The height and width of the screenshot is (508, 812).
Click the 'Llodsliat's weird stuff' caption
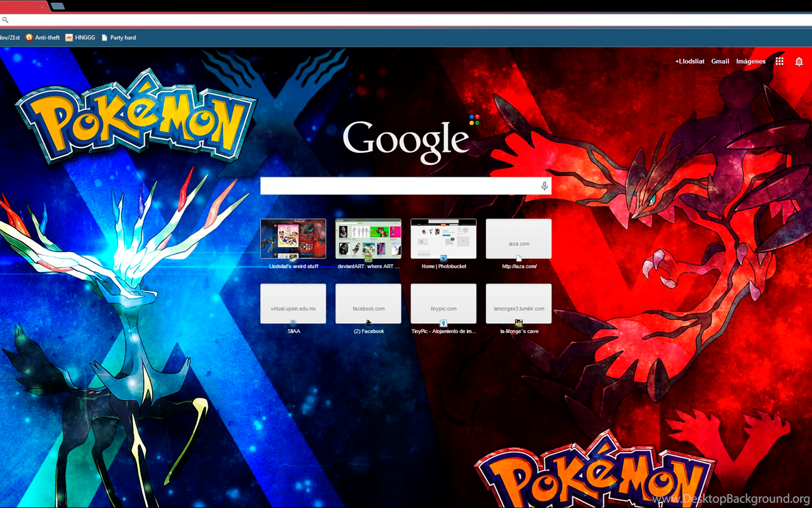(x=294, y=267)
